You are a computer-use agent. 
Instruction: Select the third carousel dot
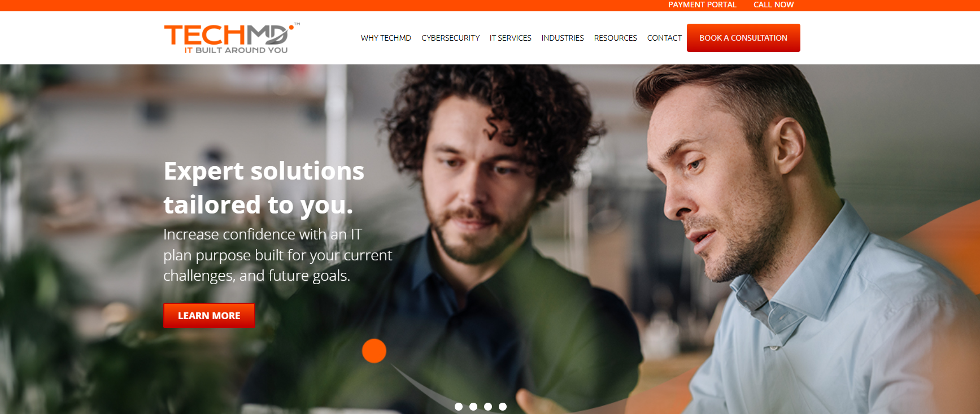(x=488, y=407)
